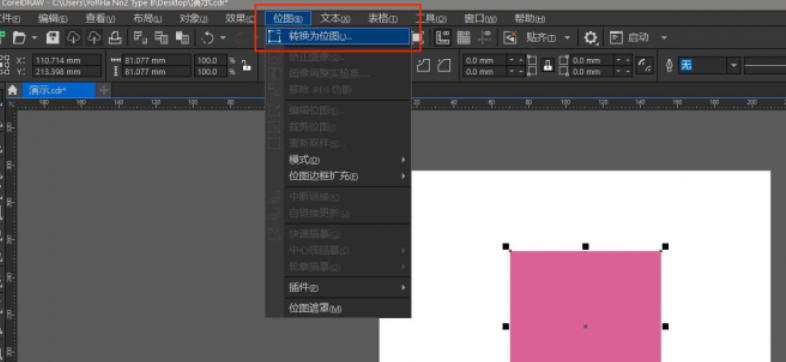The width and height of the screenshot is (786, 362).
Task: Toggle the corner radius lock icon
Action: (548, 66)
